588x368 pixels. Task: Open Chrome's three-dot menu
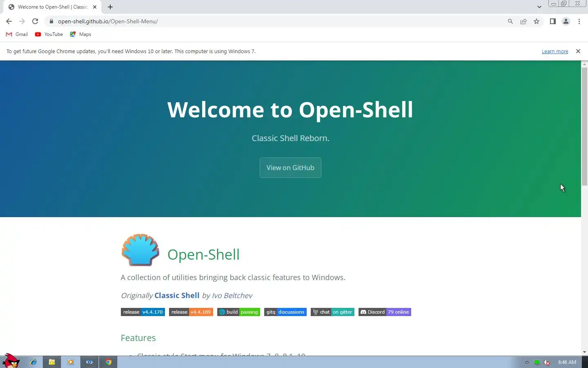(x=579, y=21)
